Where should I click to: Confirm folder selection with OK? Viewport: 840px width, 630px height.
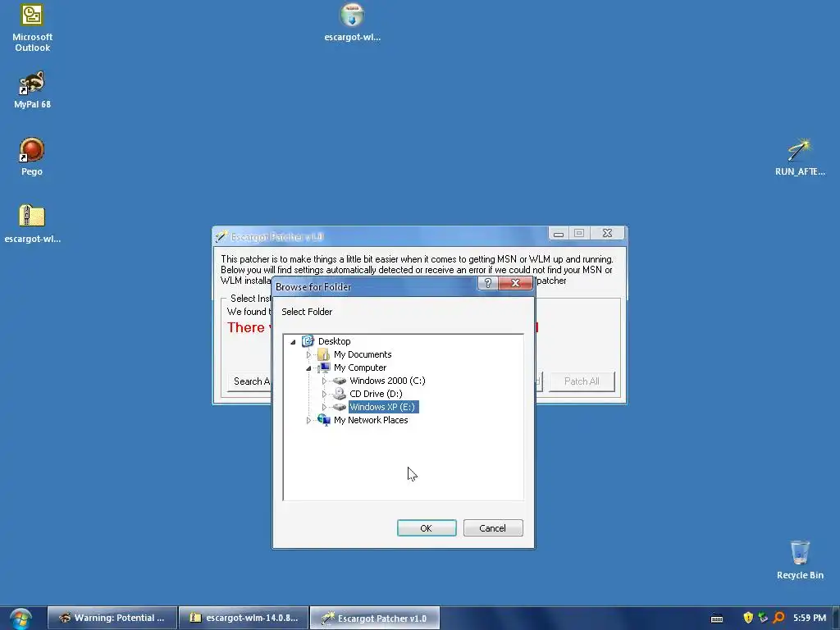click(427, 528)
